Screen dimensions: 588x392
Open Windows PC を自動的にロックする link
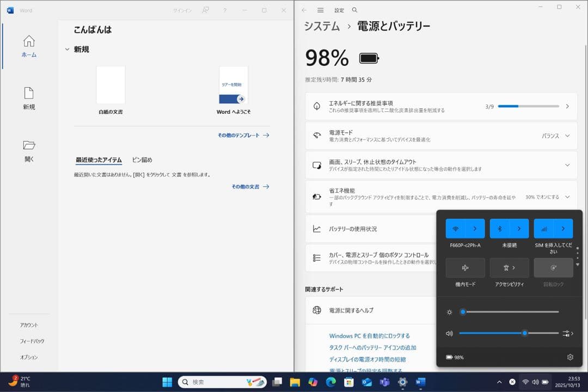369,336
